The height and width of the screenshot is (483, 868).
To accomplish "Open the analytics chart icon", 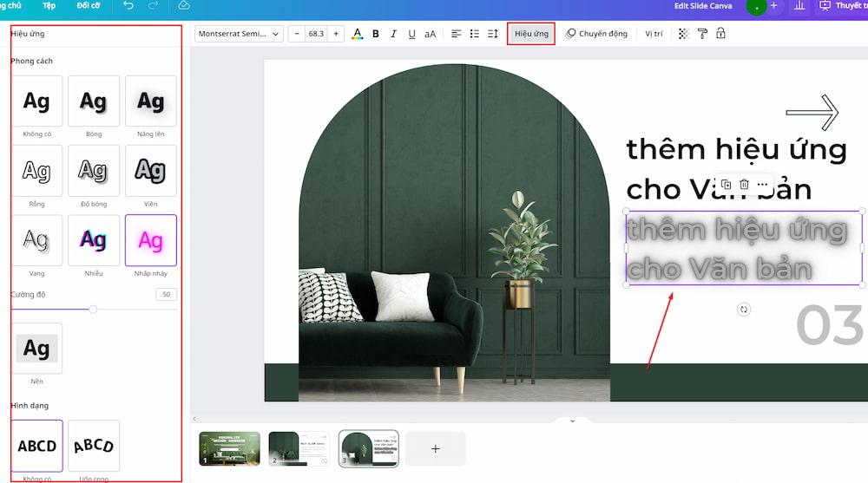I will click(x=799, y=5).
